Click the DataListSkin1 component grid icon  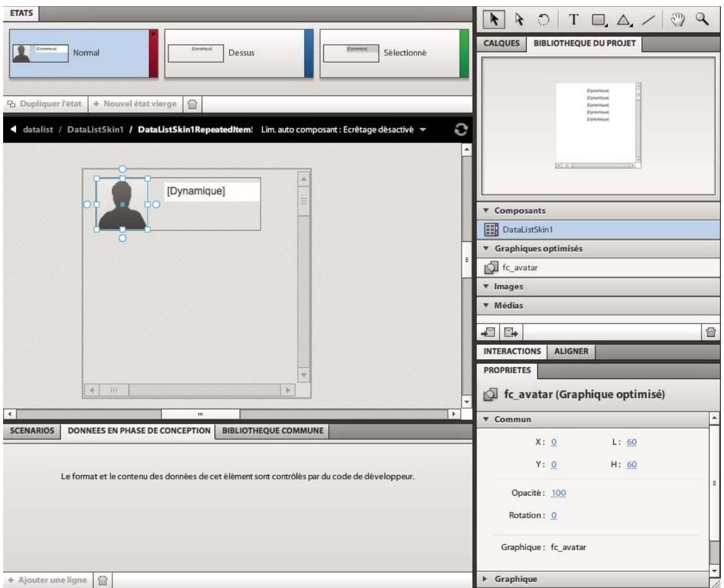point(491,229)
